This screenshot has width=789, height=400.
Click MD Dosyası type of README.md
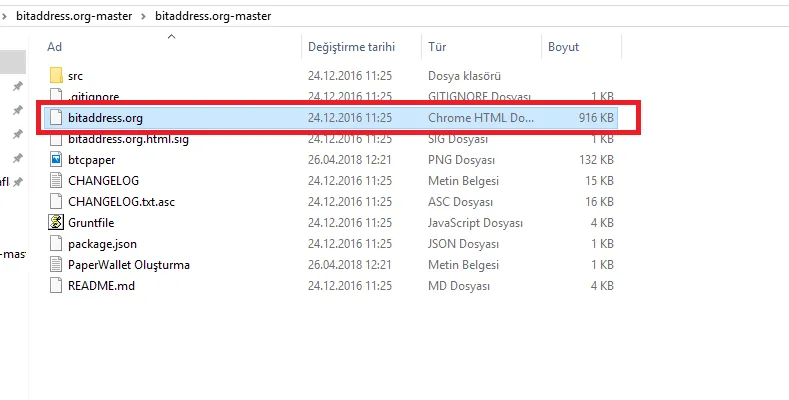[459, 286]
